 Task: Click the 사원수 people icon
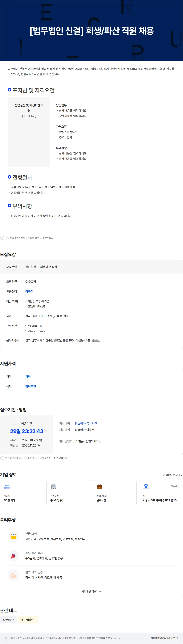7,486
